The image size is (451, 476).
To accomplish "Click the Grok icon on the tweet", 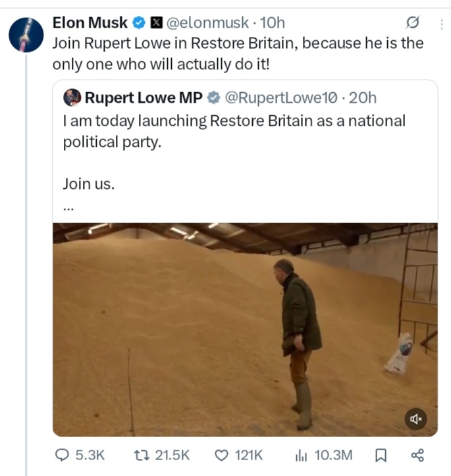I will 413,23.
